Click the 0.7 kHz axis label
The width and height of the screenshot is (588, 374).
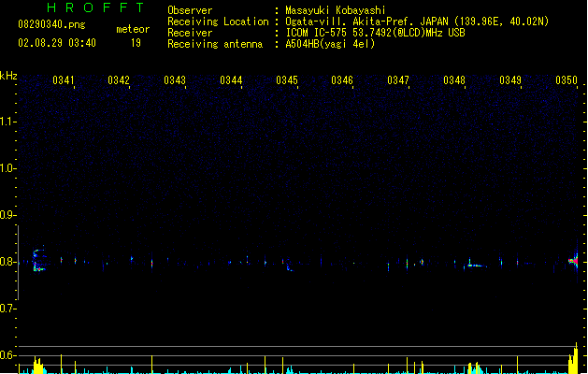point(7,309)
